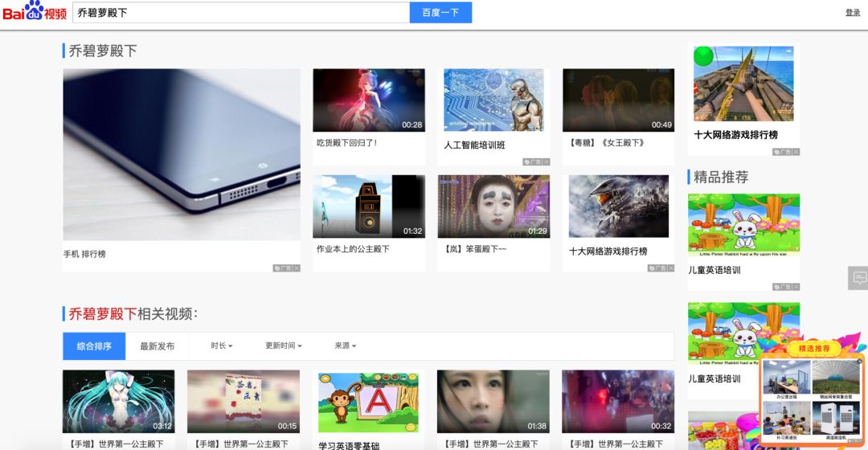Focus the search box containing 乔碧萝殿下
868x450 pixels.
pyautogui.click(x=241, y=12)
